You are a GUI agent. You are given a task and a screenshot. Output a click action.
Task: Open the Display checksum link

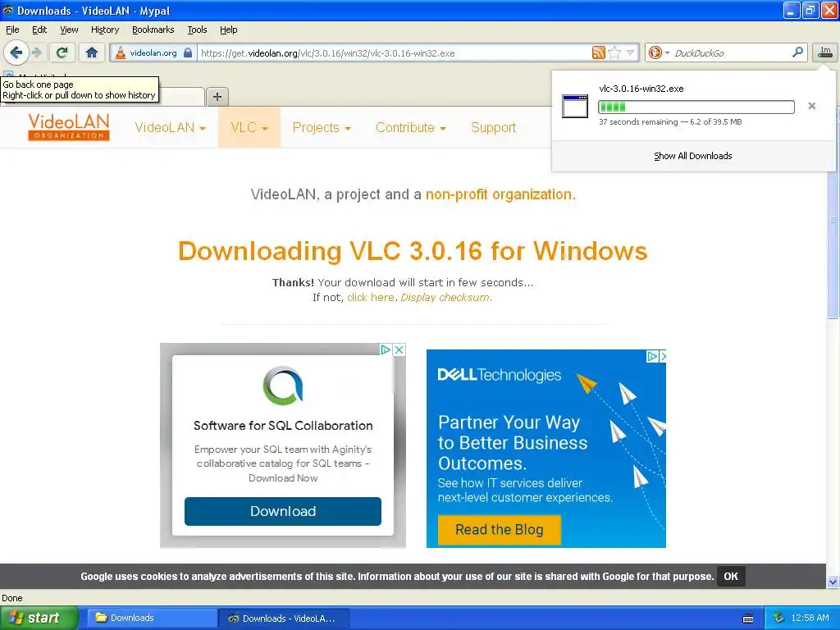pyautogui.click(x=445, y=297)
